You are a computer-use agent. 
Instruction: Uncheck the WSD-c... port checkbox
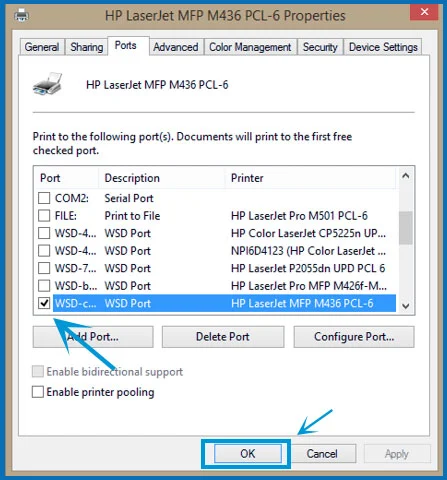pos(44,303)
